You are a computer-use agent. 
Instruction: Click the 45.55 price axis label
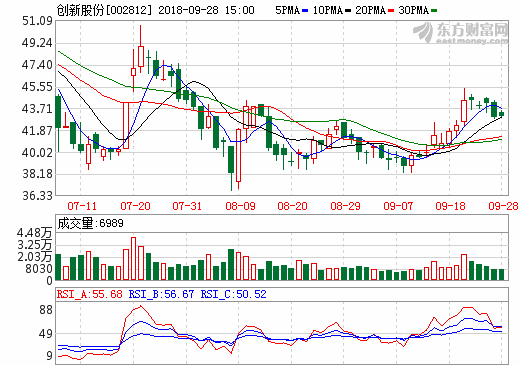[37, 87]
